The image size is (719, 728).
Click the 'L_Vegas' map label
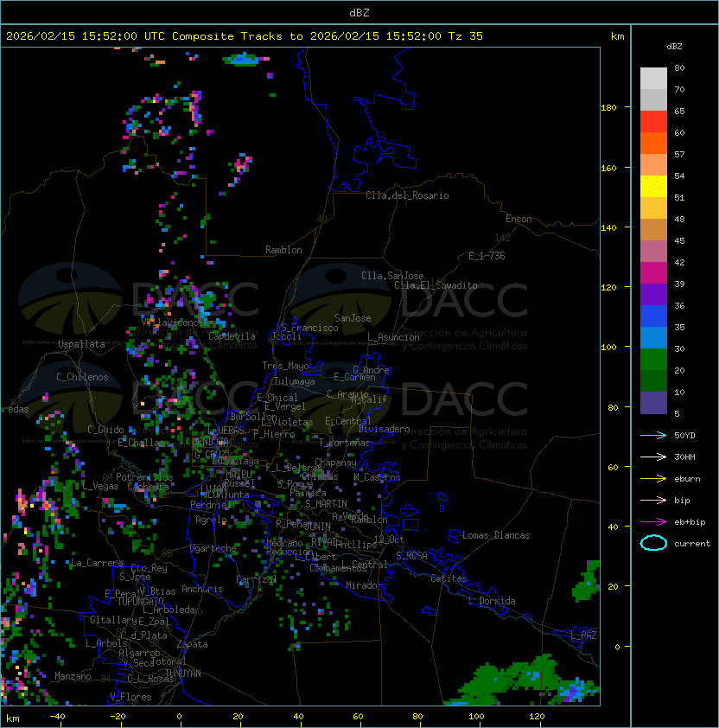pos(99,486)
